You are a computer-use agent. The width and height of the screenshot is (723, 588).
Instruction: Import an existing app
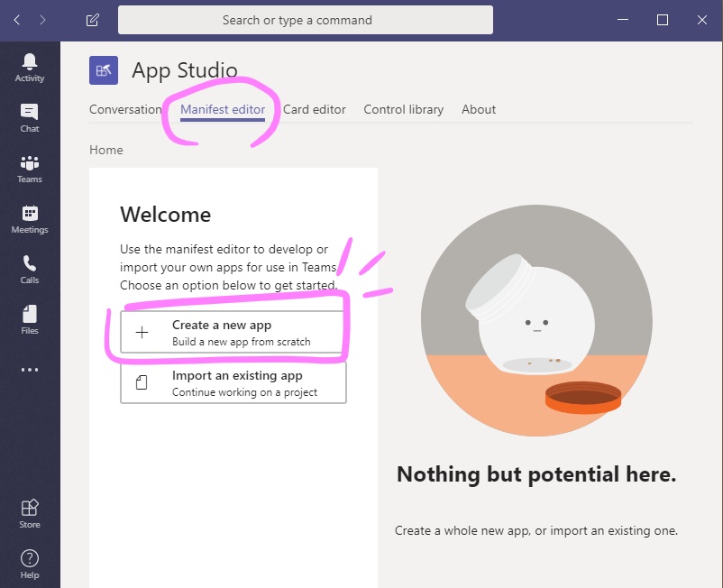pos(233,382)
